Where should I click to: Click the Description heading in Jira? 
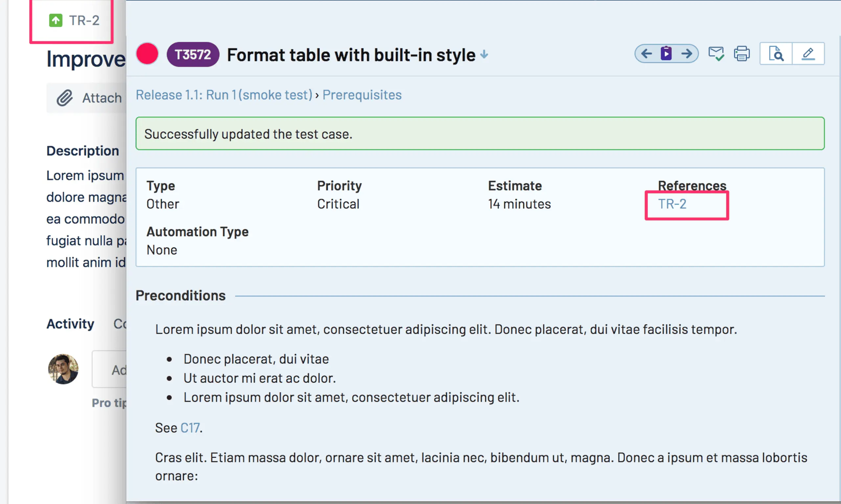pyautogui.click(x=83, y=150)
